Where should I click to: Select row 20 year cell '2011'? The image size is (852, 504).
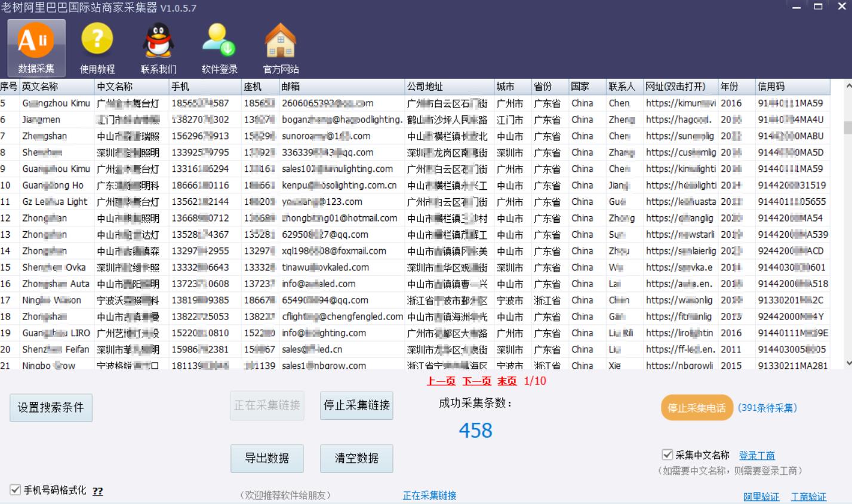(x=737, y=350)
